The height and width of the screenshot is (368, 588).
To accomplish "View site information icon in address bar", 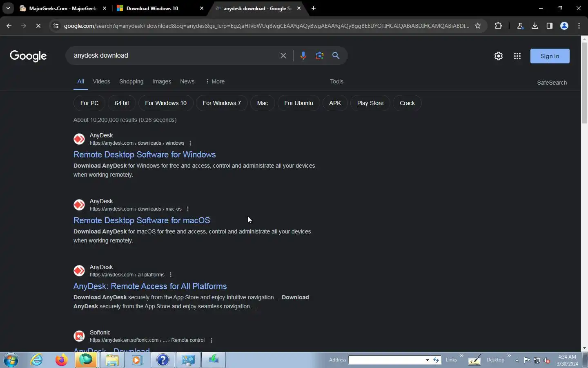I will tap(56, 26).
